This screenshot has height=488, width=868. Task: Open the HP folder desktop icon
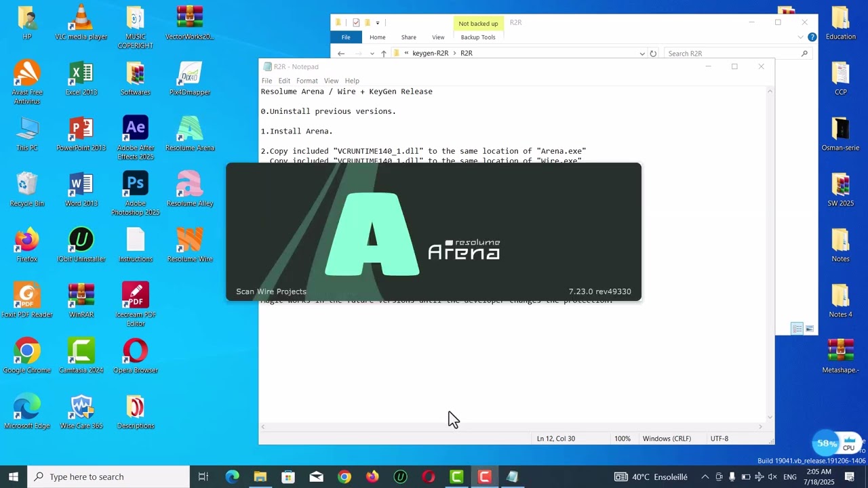point(27,23)
